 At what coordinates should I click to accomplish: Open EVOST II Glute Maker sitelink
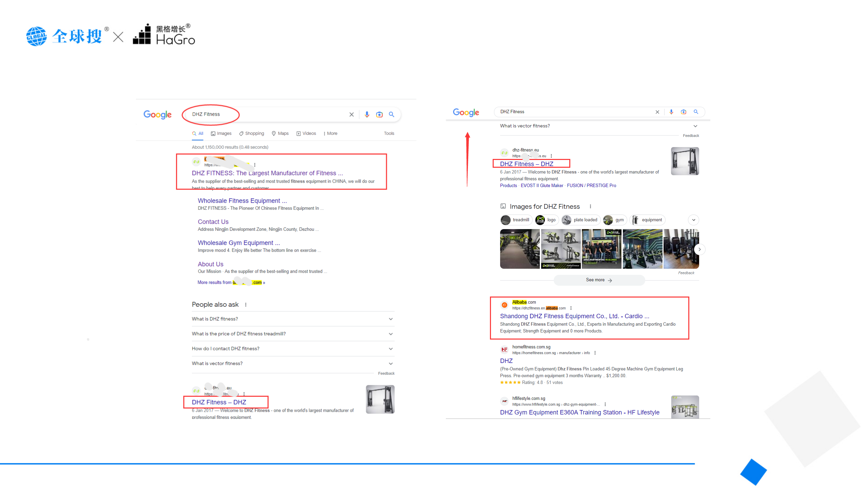click(x=542, y=186)
